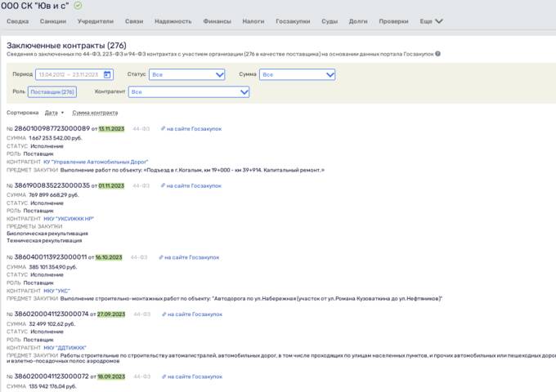Expand the Сумма dropdown
556x392 pixels.
click(x=298, y=74)
